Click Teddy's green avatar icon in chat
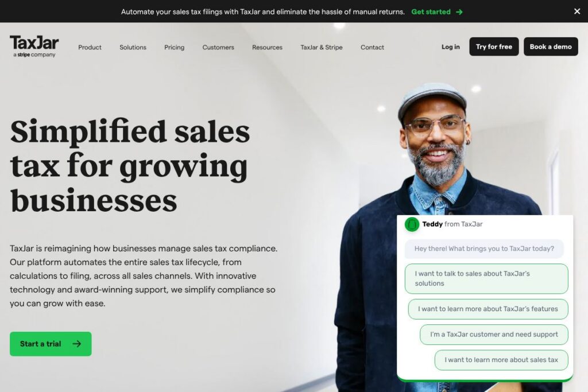The height and width of the screenshot is (392, 588). pyautogui.click(x=412, y=224)
